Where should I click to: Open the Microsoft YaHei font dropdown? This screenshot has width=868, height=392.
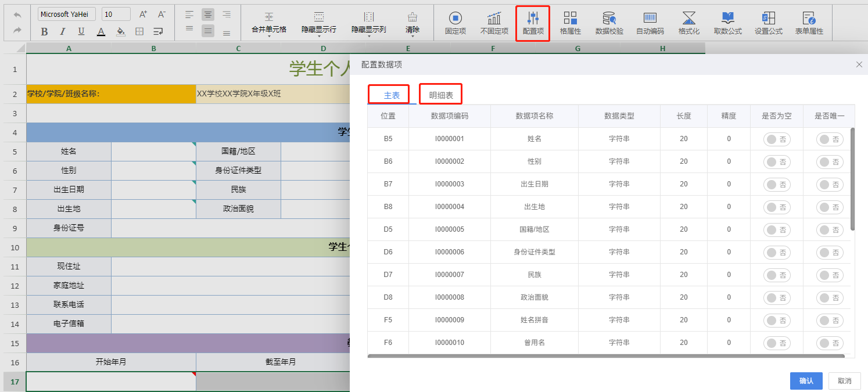(67, 15)
